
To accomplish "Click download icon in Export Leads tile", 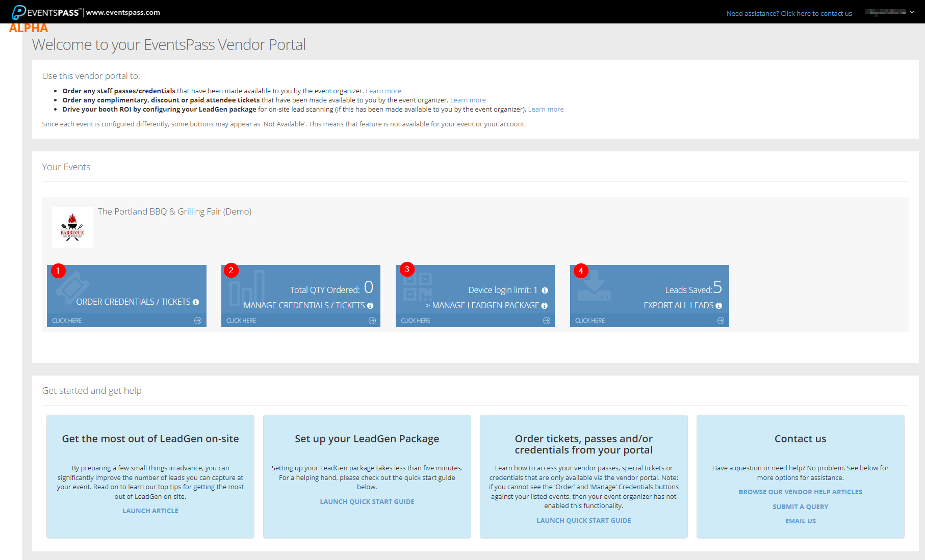I will pos(594,286).
